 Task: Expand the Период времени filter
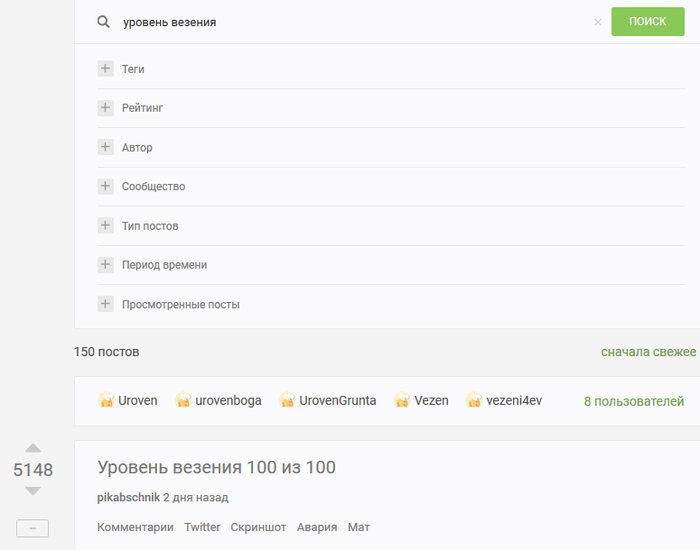coord(105,265)
